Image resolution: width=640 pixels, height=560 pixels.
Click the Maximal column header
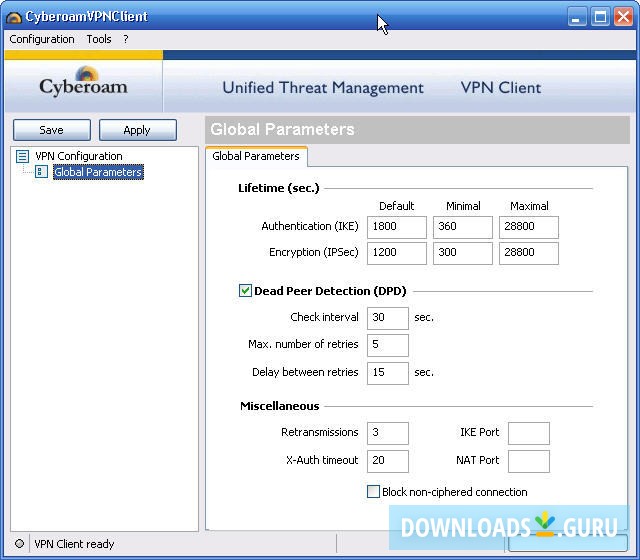click(x=529, y=206)
